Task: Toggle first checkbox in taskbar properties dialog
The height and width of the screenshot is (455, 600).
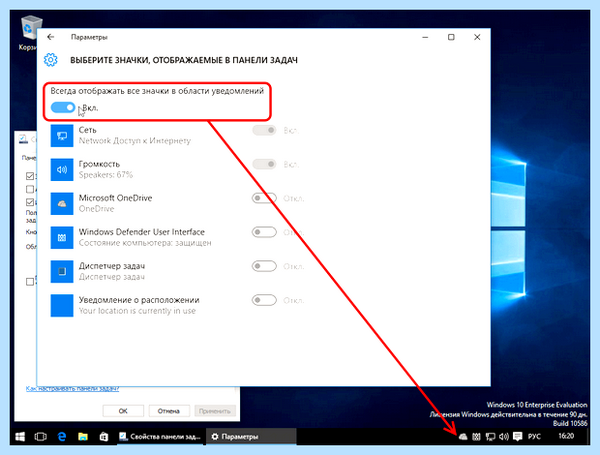Action: tap(30, 176)
